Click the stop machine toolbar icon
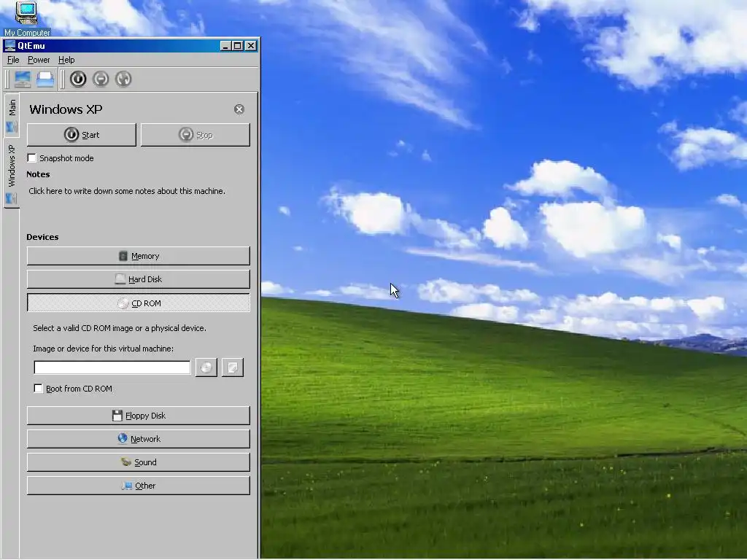Screen dimensions: 747x560 (x=101, y=79)
